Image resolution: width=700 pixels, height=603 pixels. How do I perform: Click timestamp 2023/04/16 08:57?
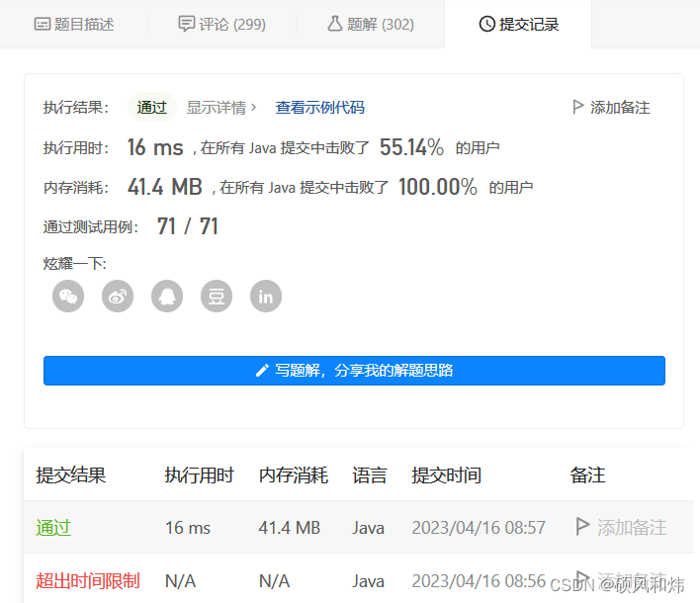pyautogui.click(x=479, y=528)
